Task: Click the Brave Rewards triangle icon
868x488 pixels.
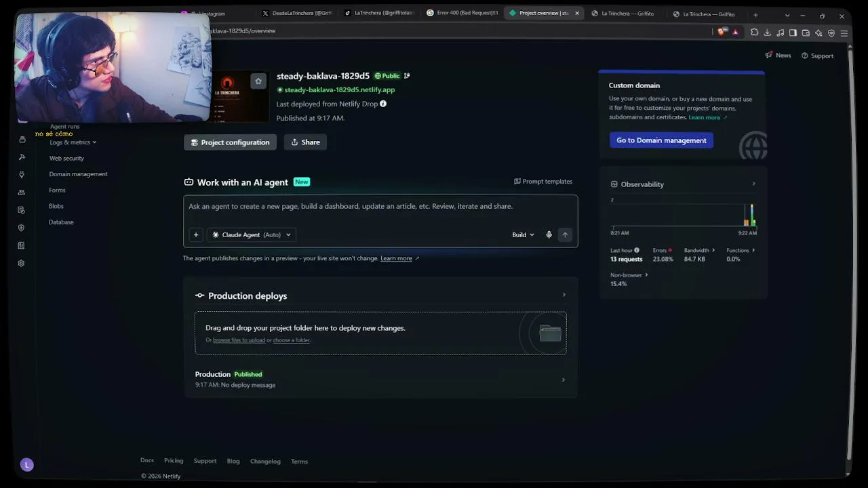Action: pos(735,32)
